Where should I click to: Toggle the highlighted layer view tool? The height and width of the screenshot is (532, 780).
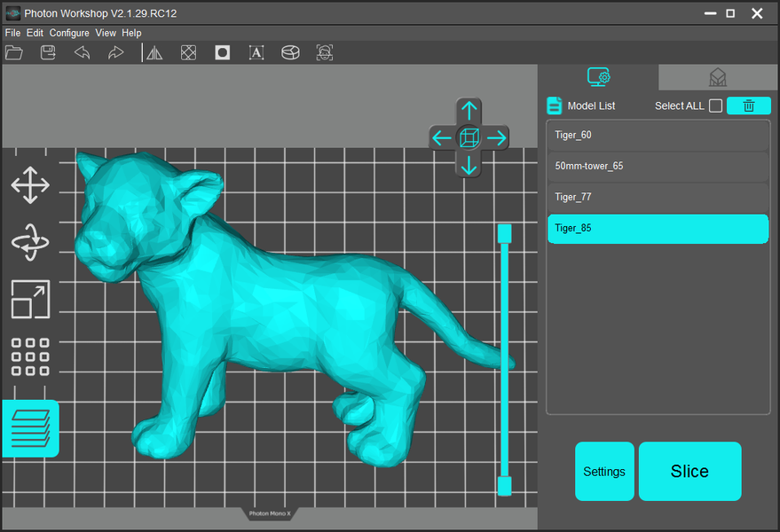coord(30,428)
